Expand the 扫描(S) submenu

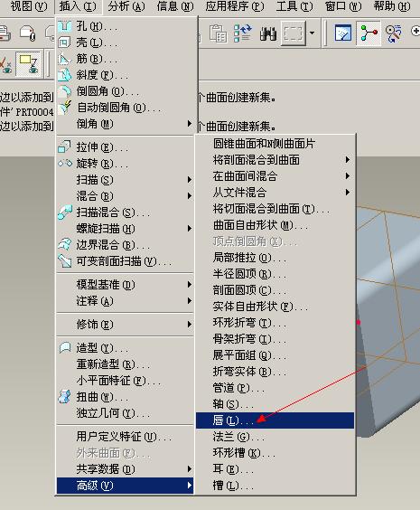[126, 180]
